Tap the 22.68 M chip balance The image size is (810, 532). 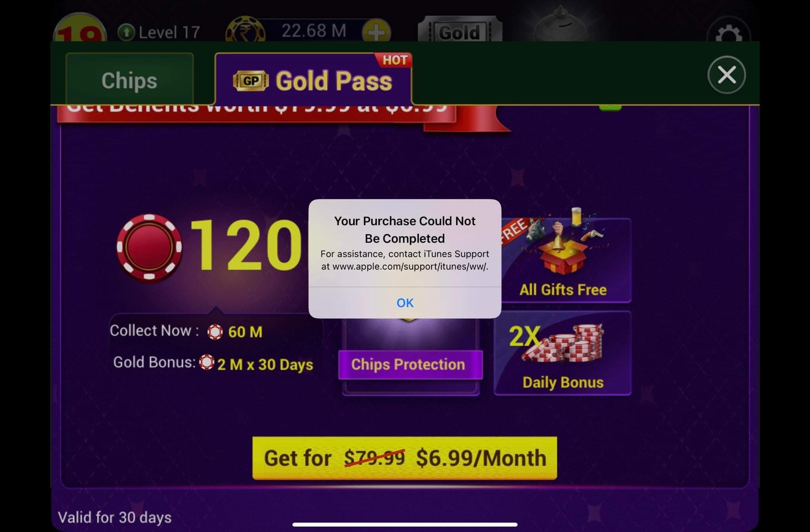tap(314, 31)
